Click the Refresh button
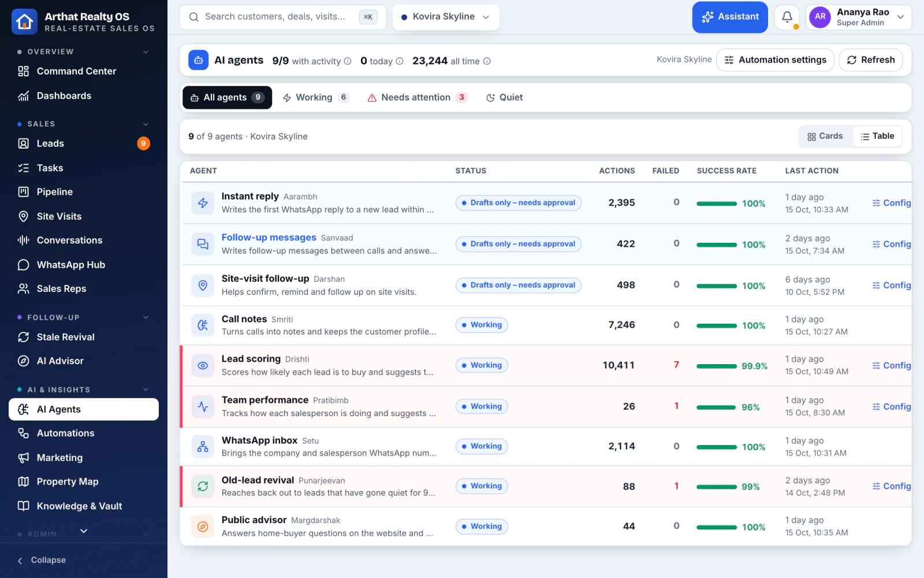 click(x=871, y=60)
